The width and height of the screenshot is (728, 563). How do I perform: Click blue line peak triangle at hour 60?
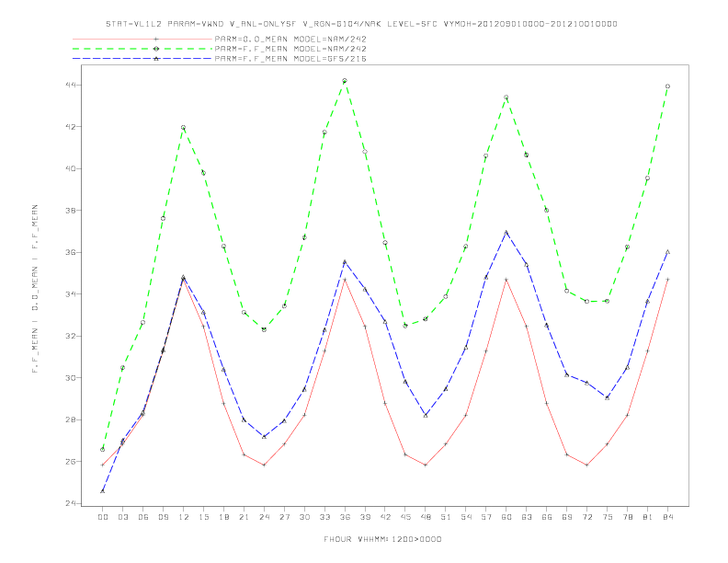(x=506, y=232)
